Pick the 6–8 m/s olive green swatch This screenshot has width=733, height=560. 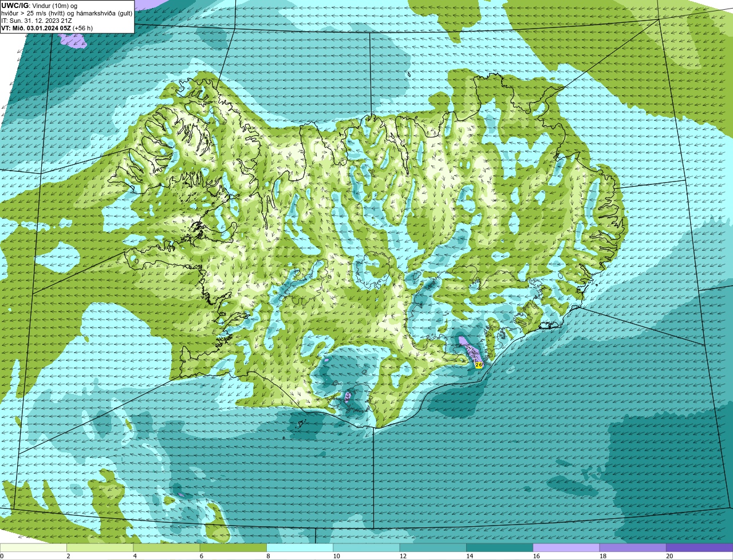[233, 547]
